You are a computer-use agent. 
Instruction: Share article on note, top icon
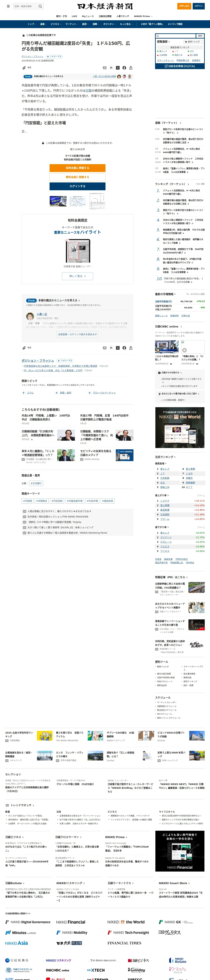(111, 68)
